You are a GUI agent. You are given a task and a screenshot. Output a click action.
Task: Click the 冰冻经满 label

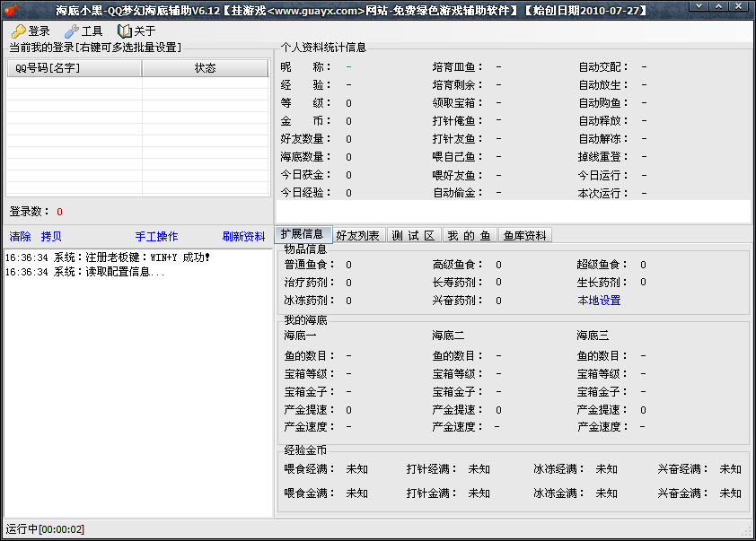coord(558,468)
